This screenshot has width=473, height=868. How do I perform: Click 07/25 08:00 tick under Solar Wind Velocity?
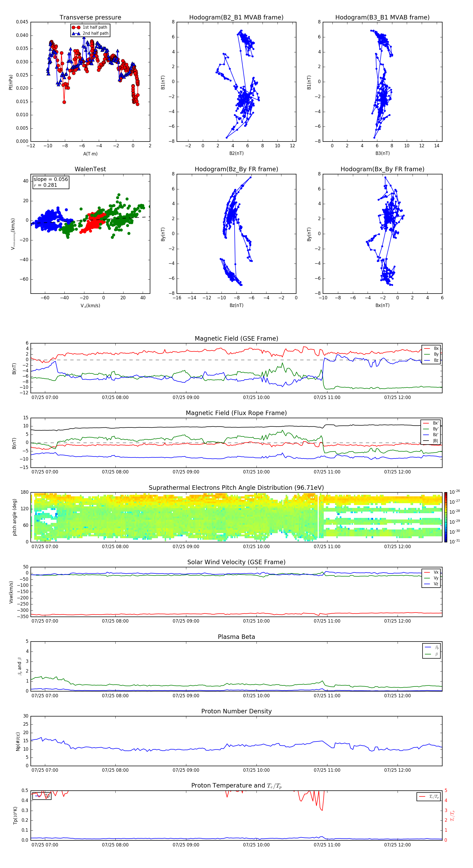click(x=115, y=621)
